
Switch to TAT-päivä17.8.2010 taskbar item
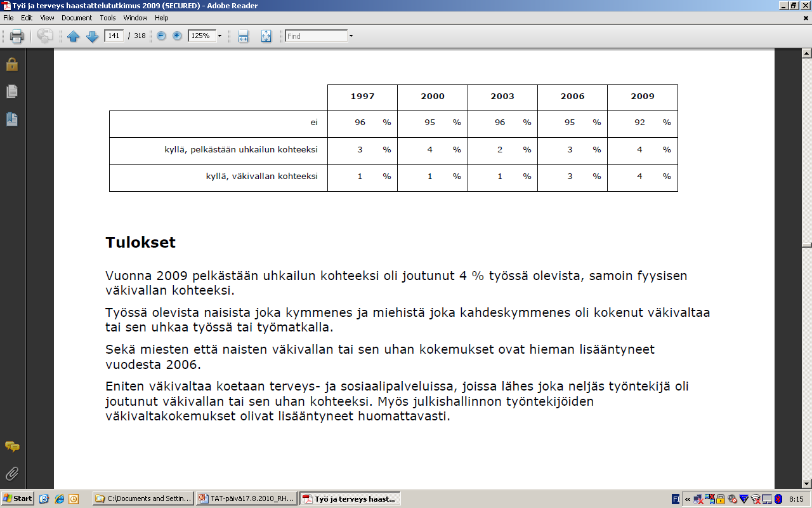246,498
